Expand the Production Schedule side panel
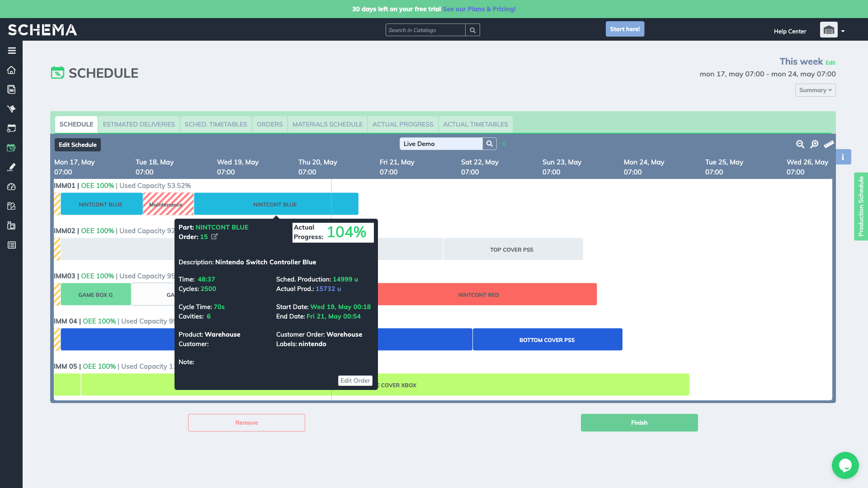 861,206
